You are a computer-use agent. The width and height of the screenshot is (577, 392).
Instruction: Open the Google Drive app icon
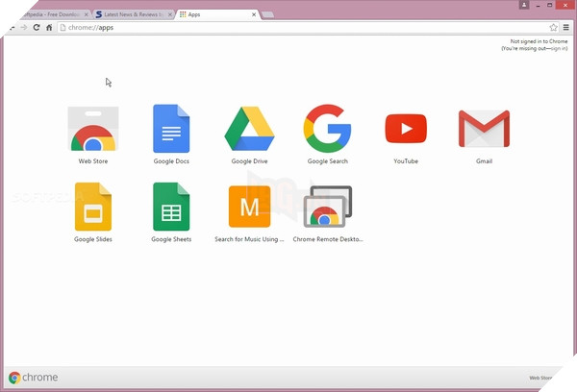coord(249,129)
